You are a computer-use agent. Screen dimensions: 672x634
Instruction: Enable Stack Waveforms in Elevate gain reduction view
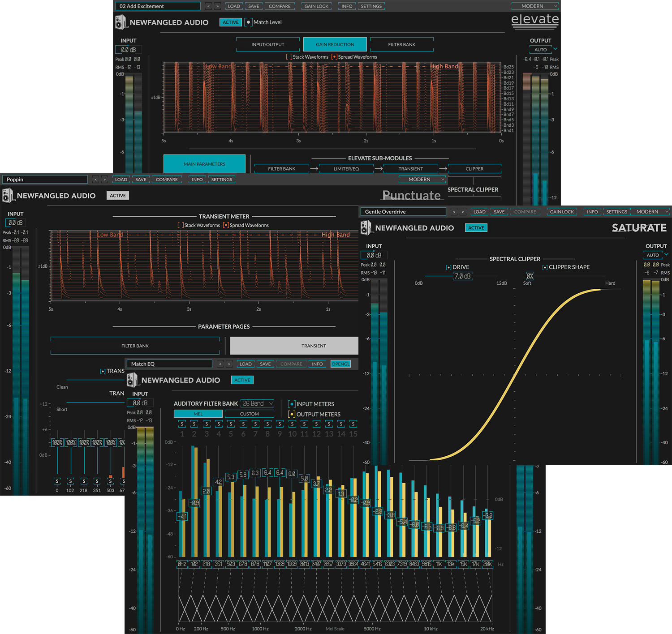(x=289, y=57)
